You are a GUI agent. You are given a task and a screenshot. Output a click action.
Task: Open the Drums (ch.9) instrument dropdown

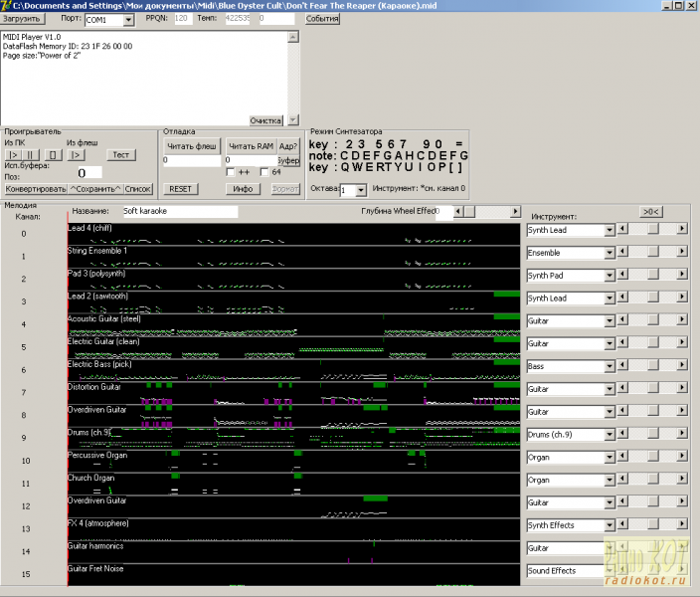coord(610,435)
